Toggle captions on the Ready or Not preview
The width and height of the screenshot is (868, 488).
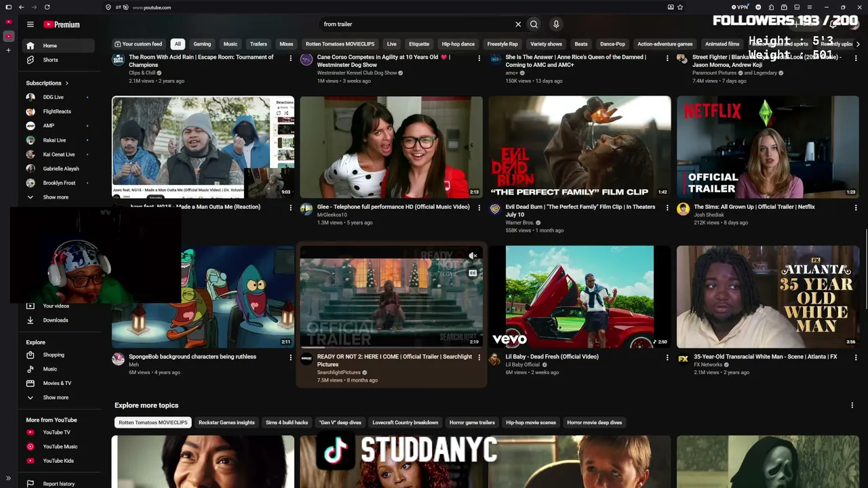coord(473,273)
